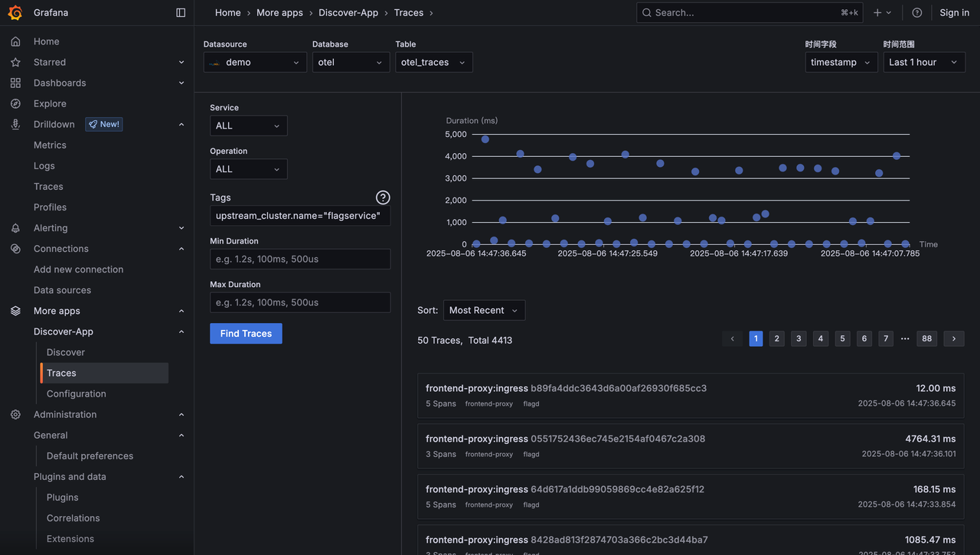Open Add new connection

click(x=78, y=269)
